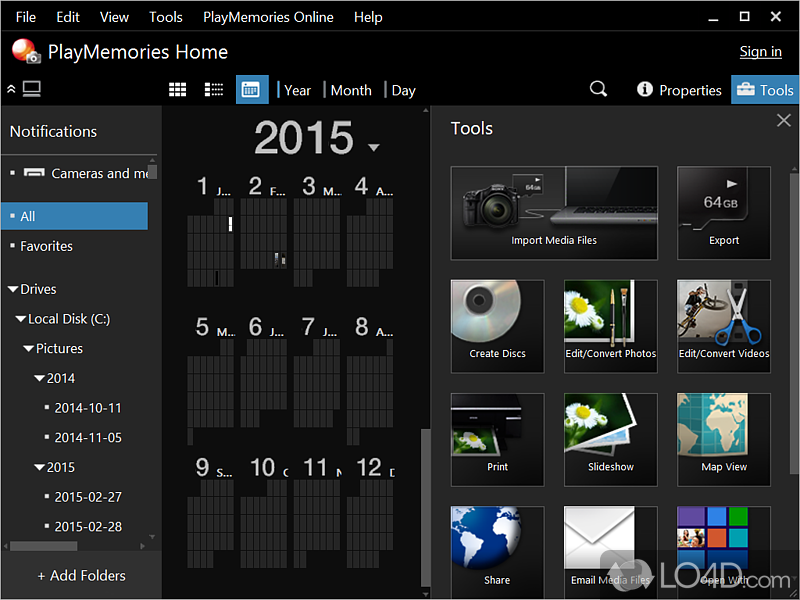Viewport: 800px width, 600px height.
Task: Switch to detailed list view
Action: [x=214, y=89]
